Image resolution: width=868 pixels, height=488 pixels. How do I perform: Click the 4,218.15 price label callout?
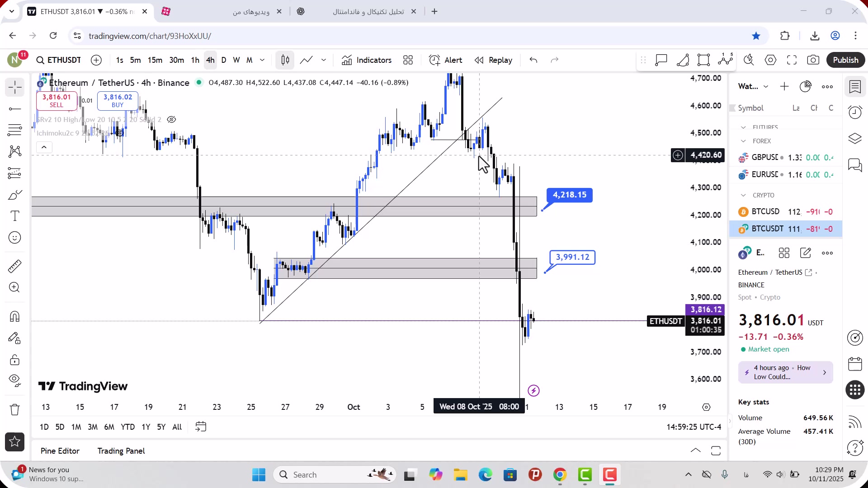[569, 195]
